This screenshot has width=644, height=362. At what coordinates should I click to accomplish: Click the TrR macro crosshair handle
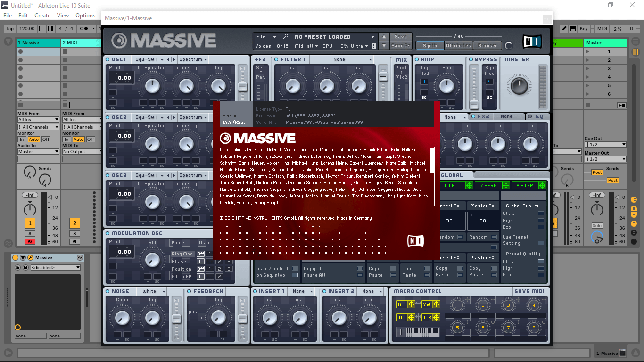436,318
